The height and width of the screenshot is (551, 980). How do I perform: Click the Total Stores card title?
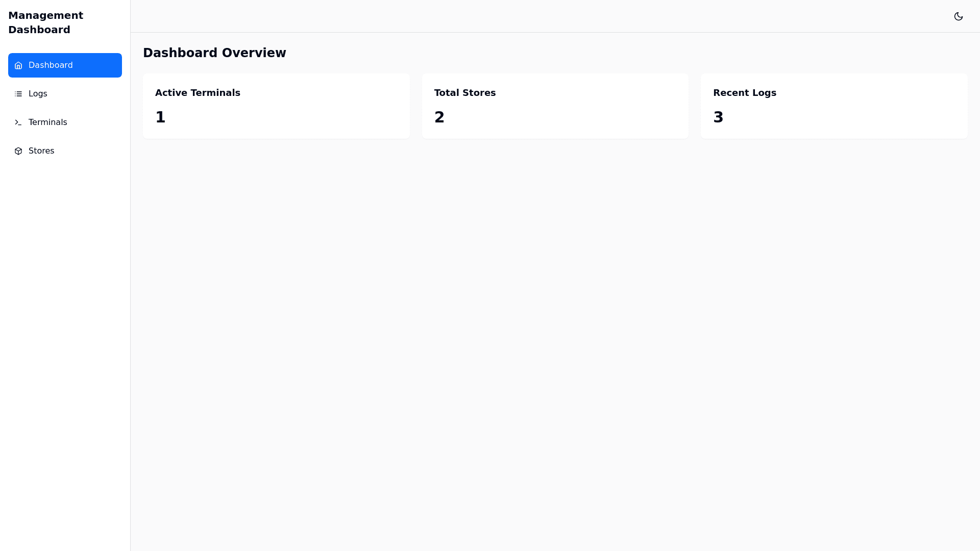[464, 93]
